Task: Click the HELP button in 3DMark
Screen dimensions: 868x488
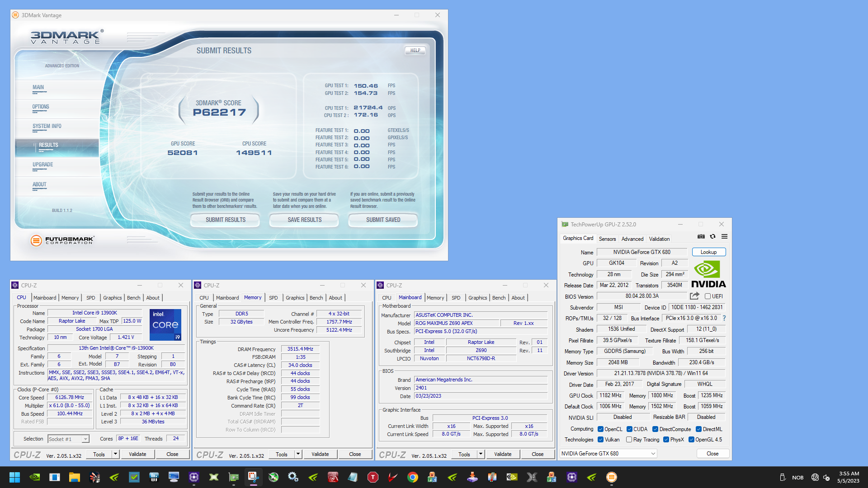Action: click(x=415, y=50)
